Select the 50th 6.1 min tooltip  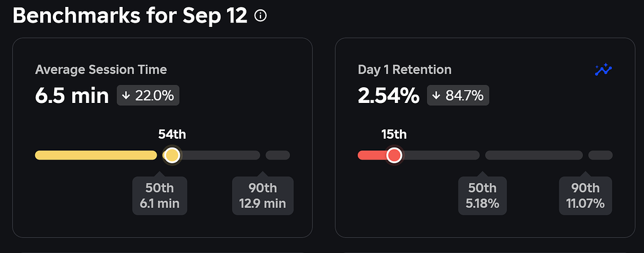pyautogui.click(x=160, y=195)
